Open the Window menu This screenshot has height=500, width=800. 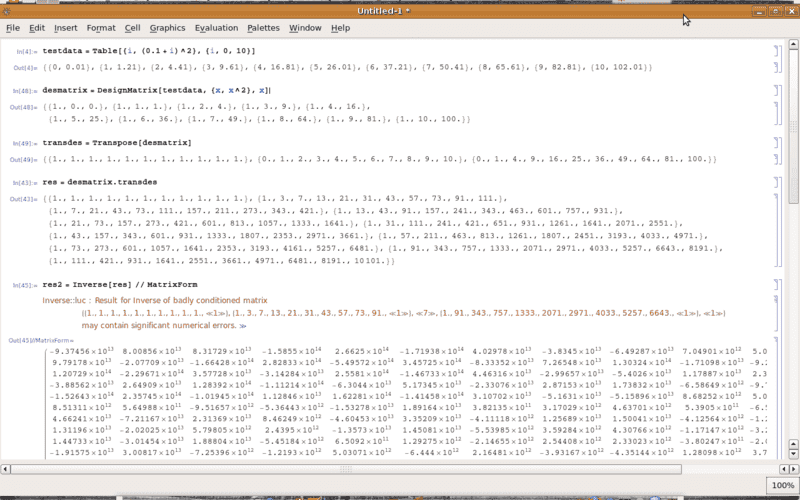pyautogui.click(x=305, y=28)
